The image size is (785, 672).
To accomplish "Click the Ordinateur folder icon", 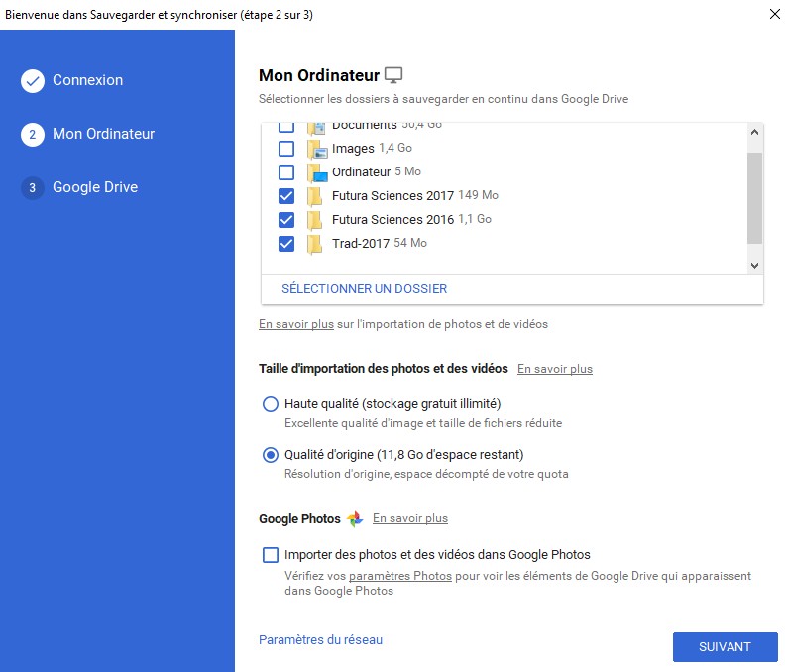I will click(316, 172).
